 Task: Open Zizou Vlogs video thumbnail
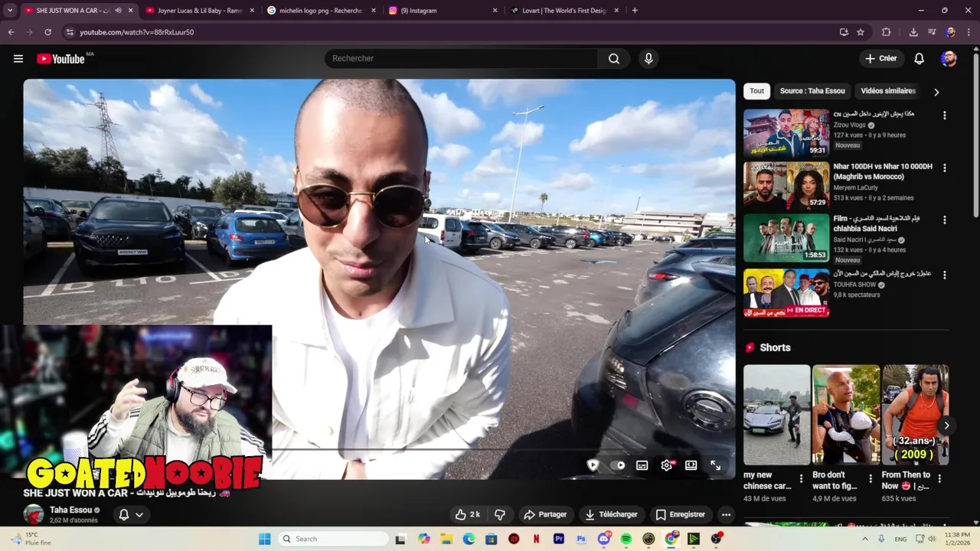[786, 133]
